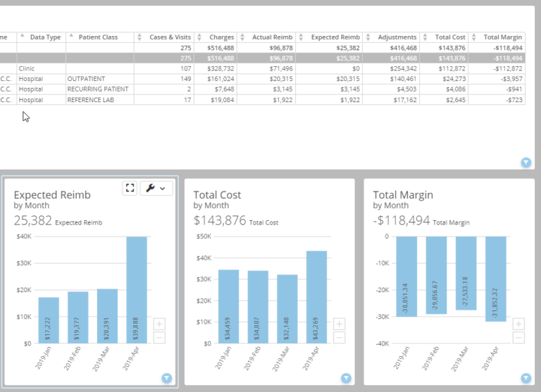The height and width of the screenshot is (392, 541).
Task: Sort table by Total Margin column header
Action: (x=501, y=37)
